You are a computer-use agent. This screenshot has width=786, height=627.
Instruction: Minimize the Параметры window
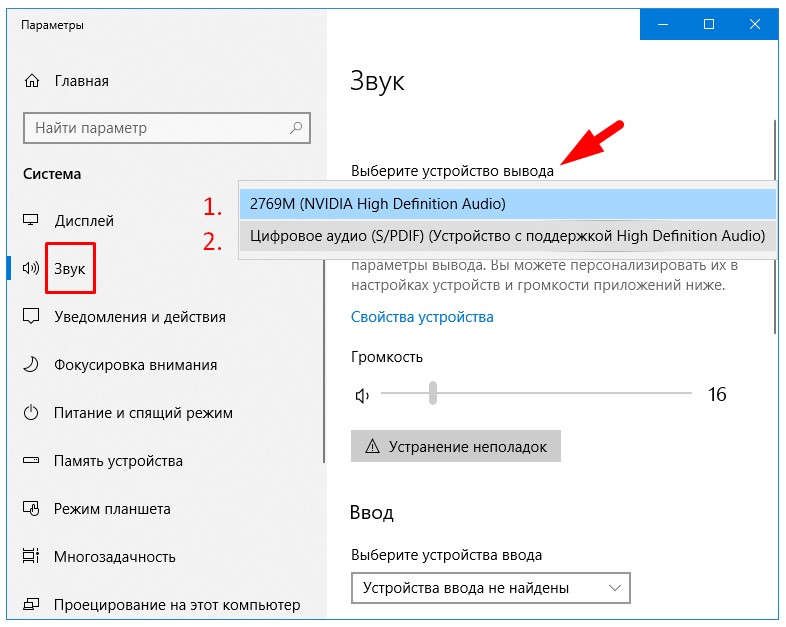[663, 24]
